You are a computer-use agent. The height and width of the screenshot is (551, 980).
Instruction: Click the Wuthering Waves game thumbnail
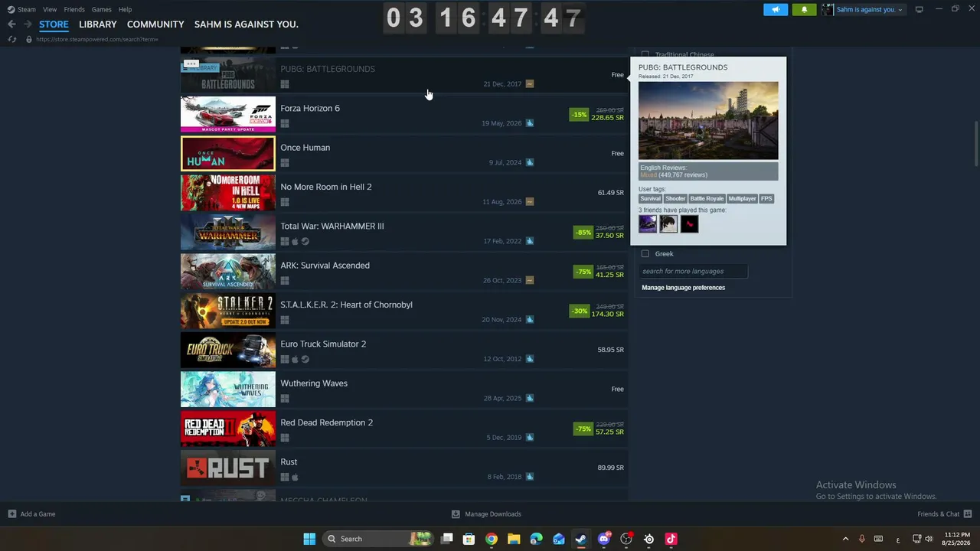(228, 390)
